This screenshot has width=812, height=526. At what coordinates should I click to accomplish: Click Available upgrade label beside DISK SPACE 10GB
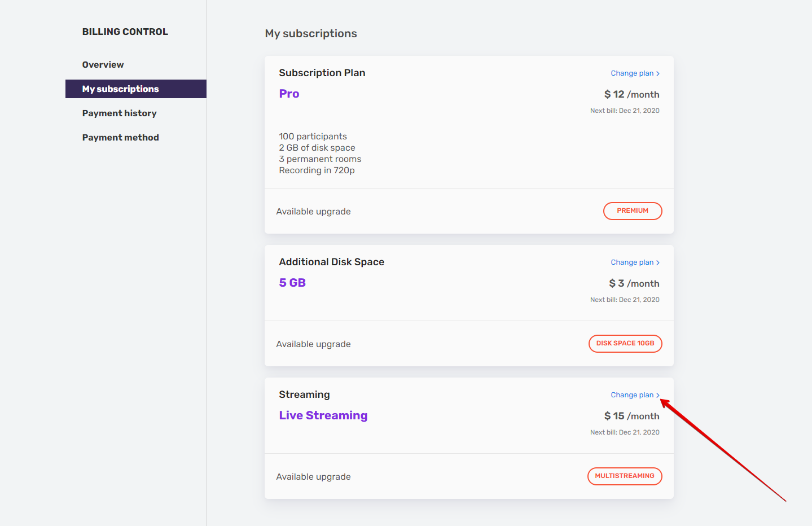tap(313, 344)
